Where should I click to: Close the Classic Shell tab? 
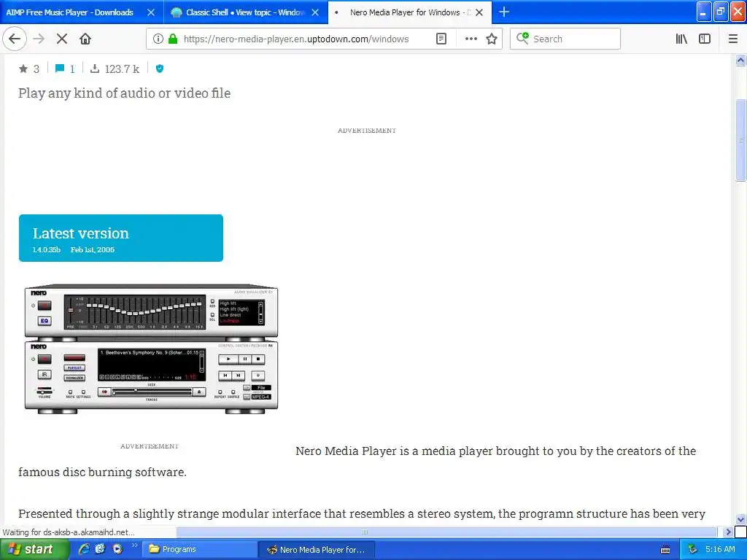tap(315, 12)
